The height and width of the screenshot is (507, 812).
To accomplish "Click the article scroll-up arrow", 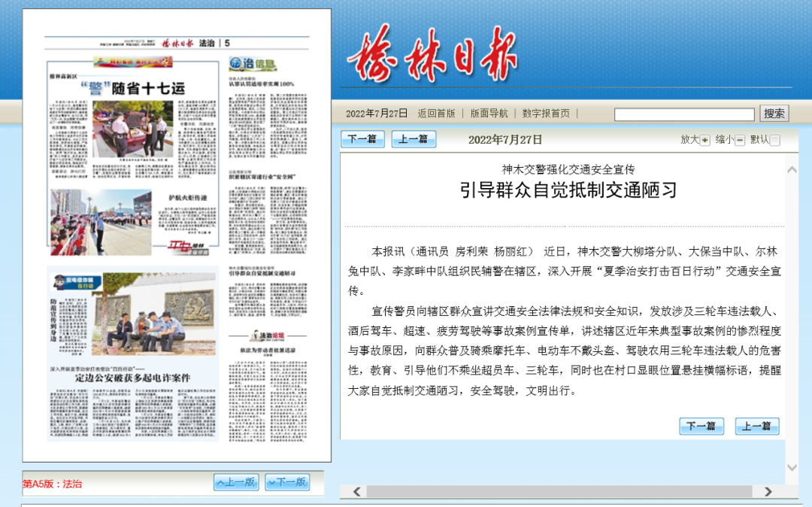I will (x=792, y=169).
